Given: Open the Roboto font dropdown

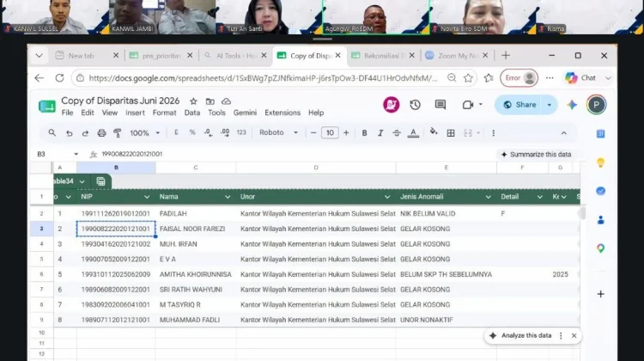Looking at the screenshot, I should tap(278, 132).
